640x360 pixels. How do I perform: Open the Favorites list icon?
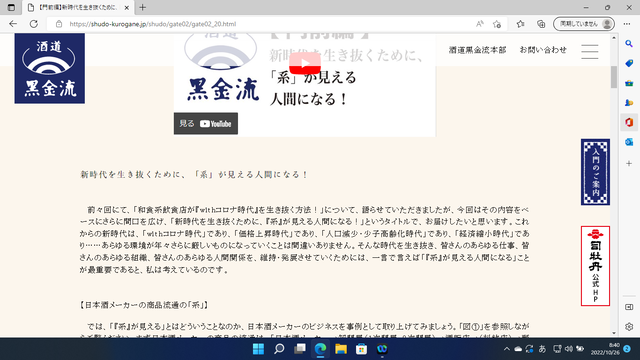click(x=520, y=24)
